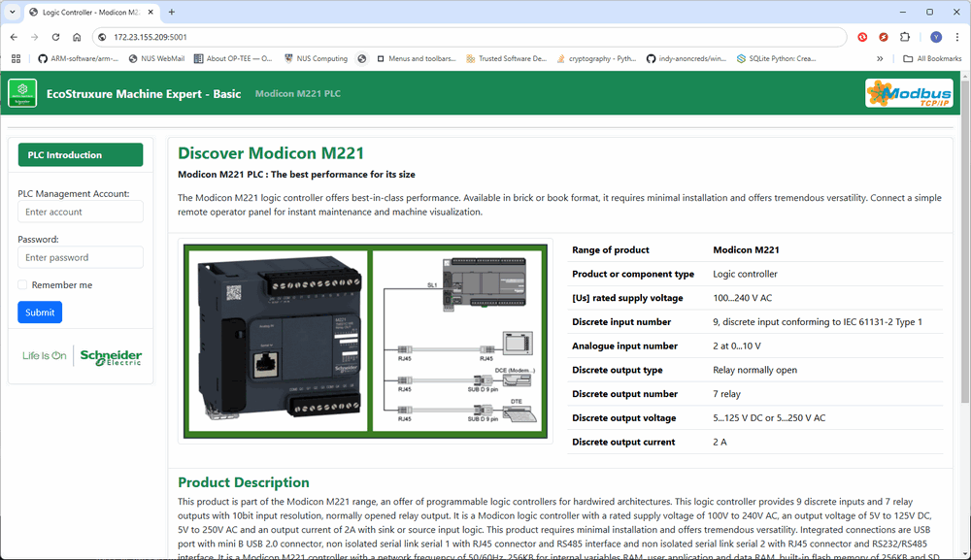Click the Life Is On Schneider Electric logo
The width and height of the screenshot is (971, 560).
82,356
